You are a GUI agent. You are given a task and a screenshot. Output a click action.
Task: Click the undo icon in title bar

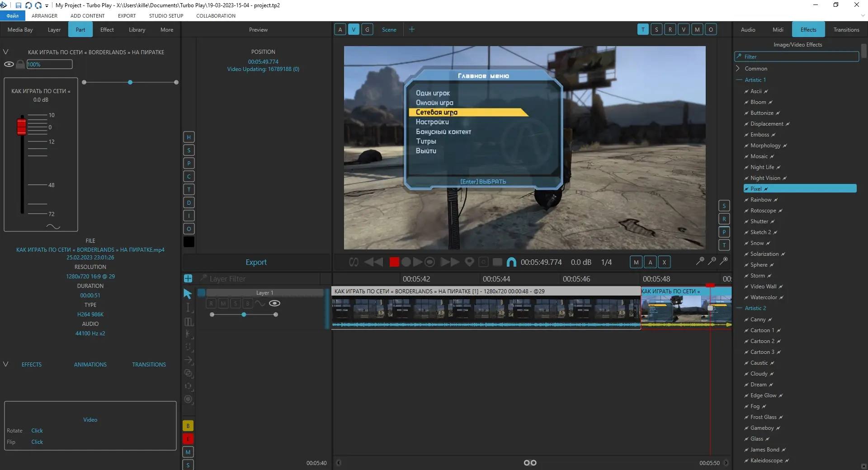coord(28,5)
